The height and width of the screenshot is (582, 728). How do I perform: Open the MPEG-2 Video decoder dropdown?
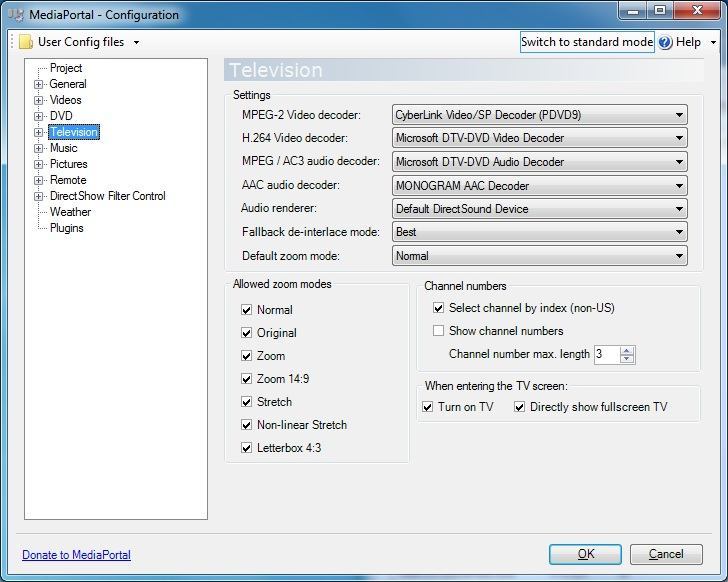[540, 115]
